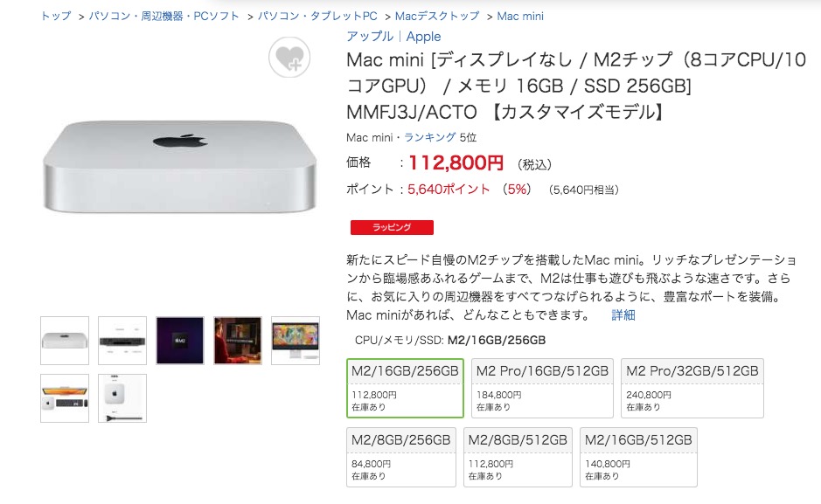Open the トップ breadcrumb link
The width and height of the screenshot is (821, 504).
(56, 17)
